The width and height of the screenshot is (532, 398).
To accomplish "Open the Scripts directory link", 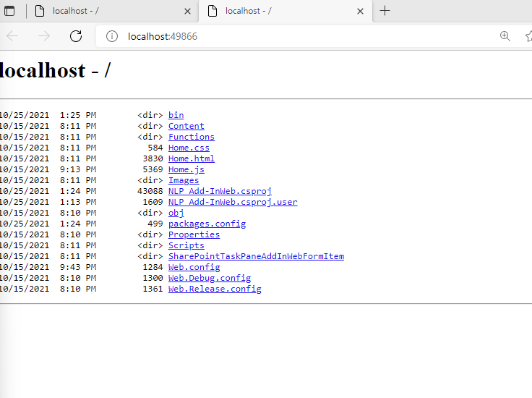I will click(x=186, y=245).
